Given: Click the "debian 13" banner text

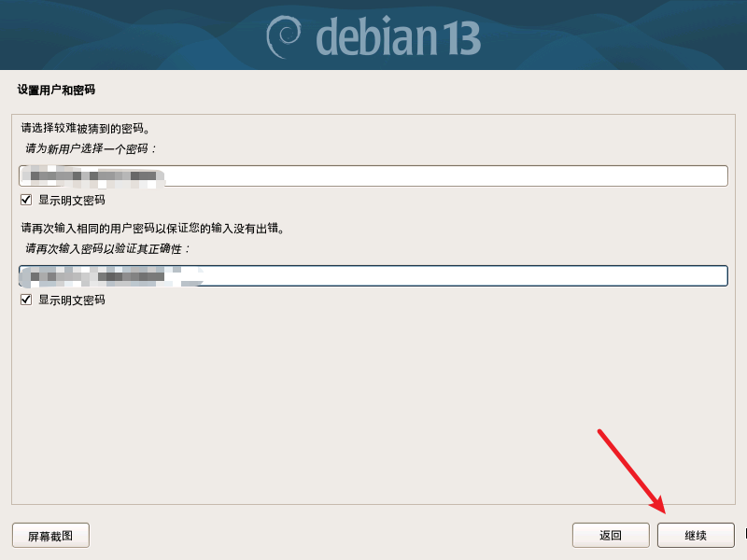Looking at the screenshot, I should [x=399, y=36].
